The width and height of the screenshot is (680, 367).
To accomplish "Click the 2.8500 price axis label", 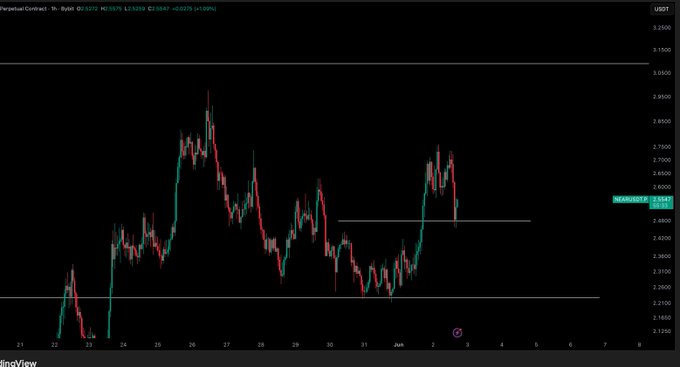I will pos(661,121).
